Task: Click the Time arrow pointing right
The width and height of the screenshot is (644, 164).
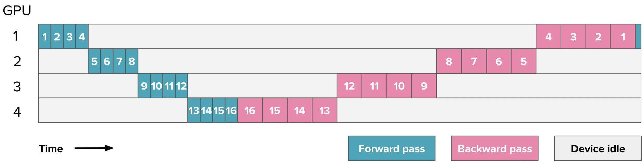Action: click(94, 148)
